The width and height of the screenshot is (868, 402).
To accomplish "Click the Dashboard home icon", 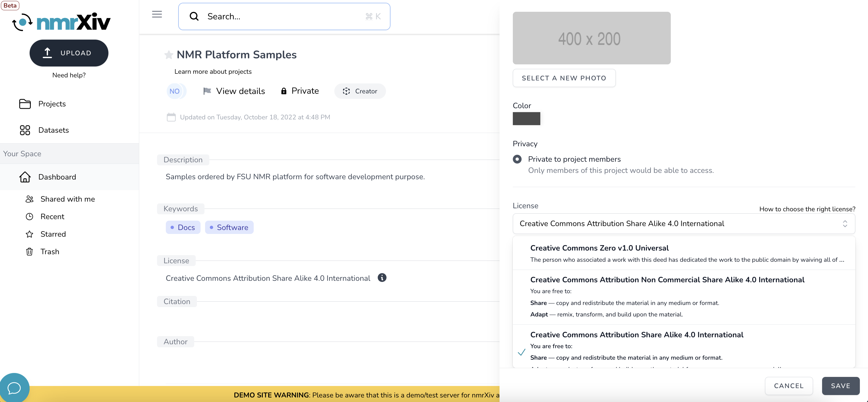I will click(25, 177).
